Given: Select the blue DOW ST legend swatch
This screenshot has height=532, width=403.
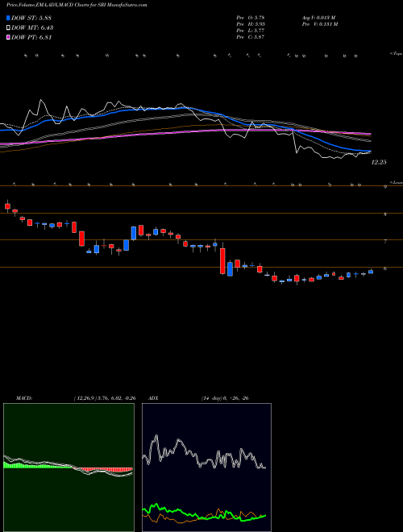Looking at the screenshot, I should 8,19.
